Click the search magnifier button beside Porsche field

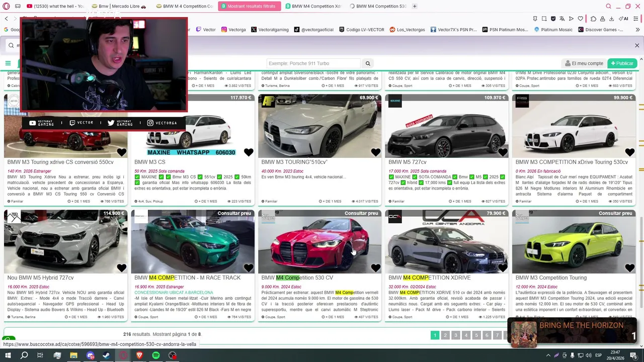tap(368, 63)
